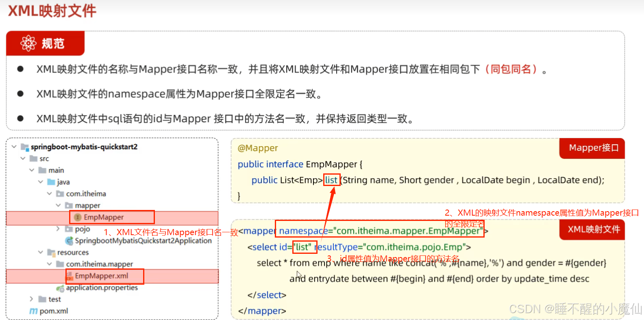
Task: Click the closing </mapper> tag
Action: (x=262, y=311)
